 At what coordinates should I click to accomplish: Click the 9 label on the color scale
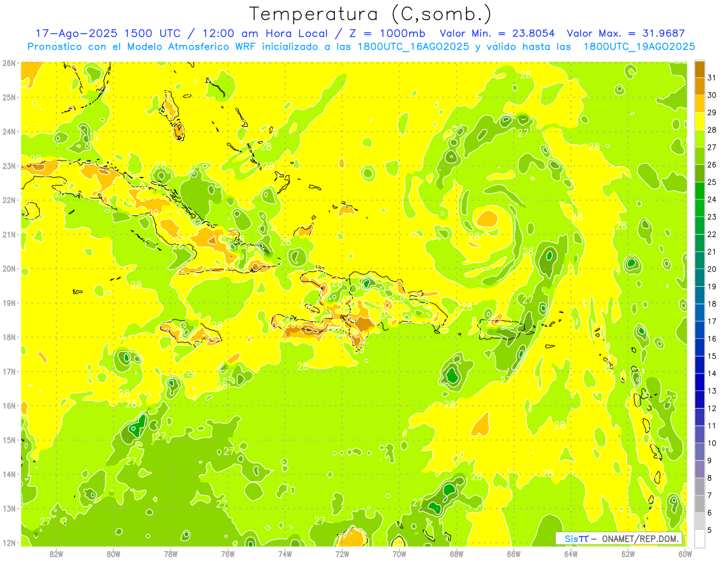tap(709, 460)
